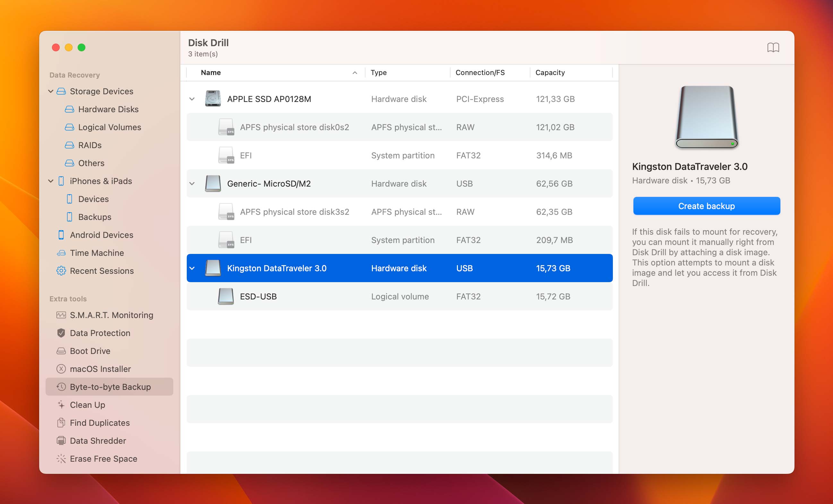Sort by the Type column header

click(x=379, y=73)
